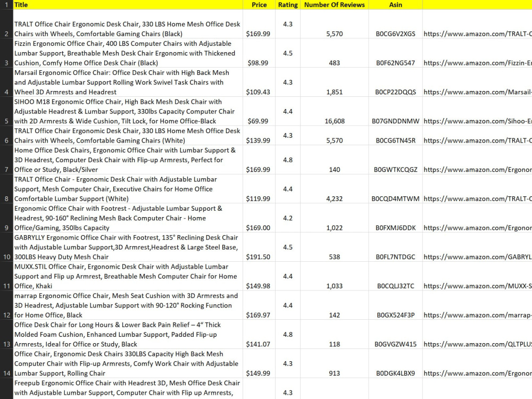Screen dimensions: 532x399
Task: Click the SIHOO M18 Ergonomic Office Chair title
Action: coord(128,111)
